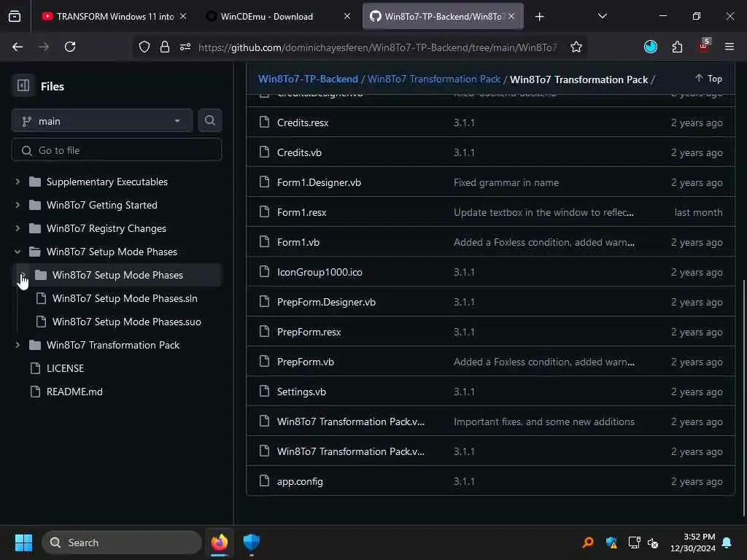Open Win8To7-TP-Backend breadcrumb link
The image size is (747, 560).
308,79
